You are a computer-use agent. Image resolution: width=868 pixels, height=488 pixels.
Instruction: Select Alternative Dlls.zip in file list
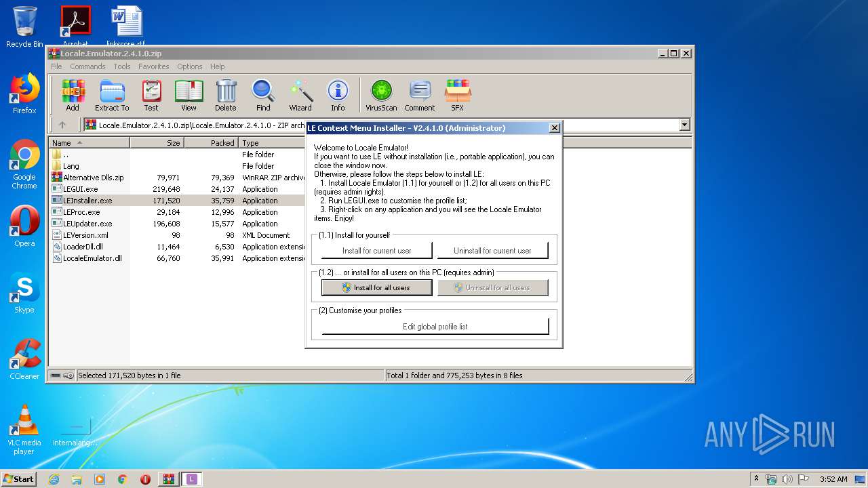click(x=177, y=178)
